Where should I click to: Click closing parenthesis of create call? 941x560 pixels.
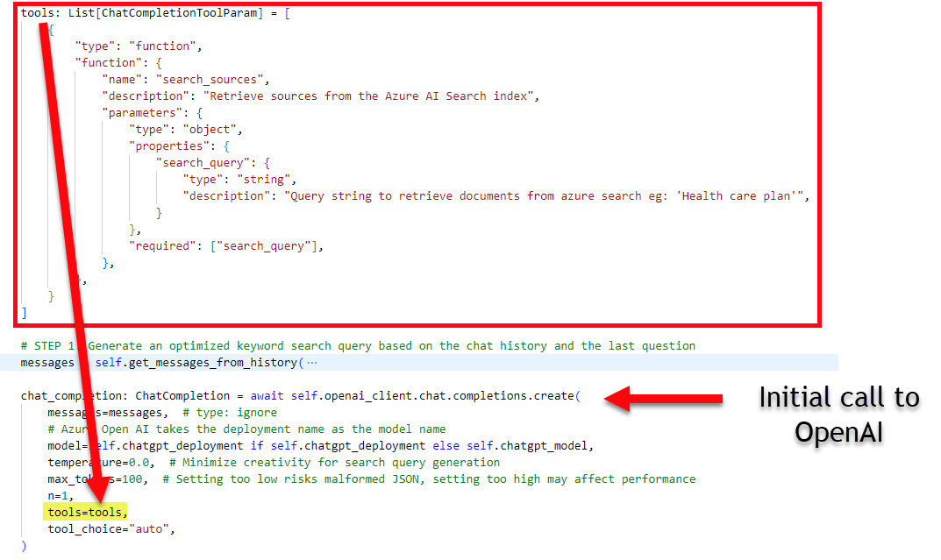pyautogui.click(x=24, y=546)
